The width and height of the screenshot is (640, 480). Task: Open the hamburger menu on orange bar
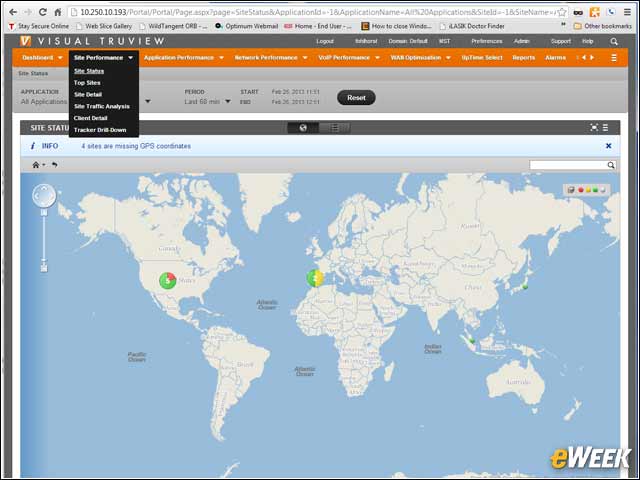(x=613, y=58)
